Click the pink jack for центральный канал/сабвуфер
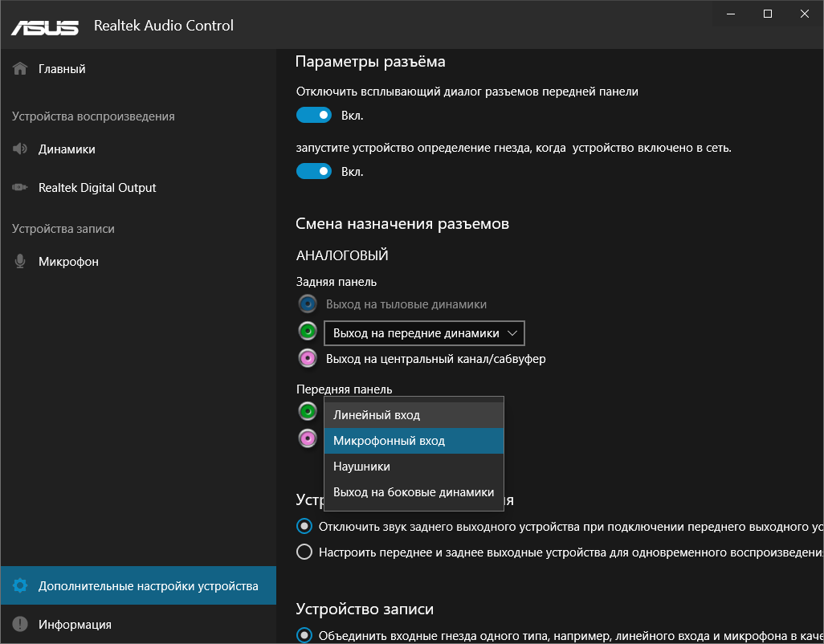 pyautogui.click(x=308, y=358)
